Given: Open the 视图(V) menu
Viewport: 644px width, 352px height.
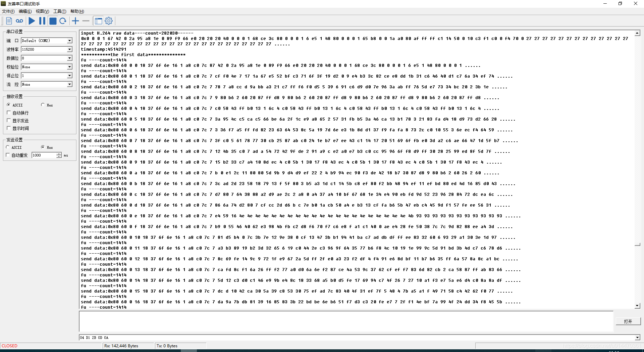Looking at the screenshot, I should coord(43,11).
